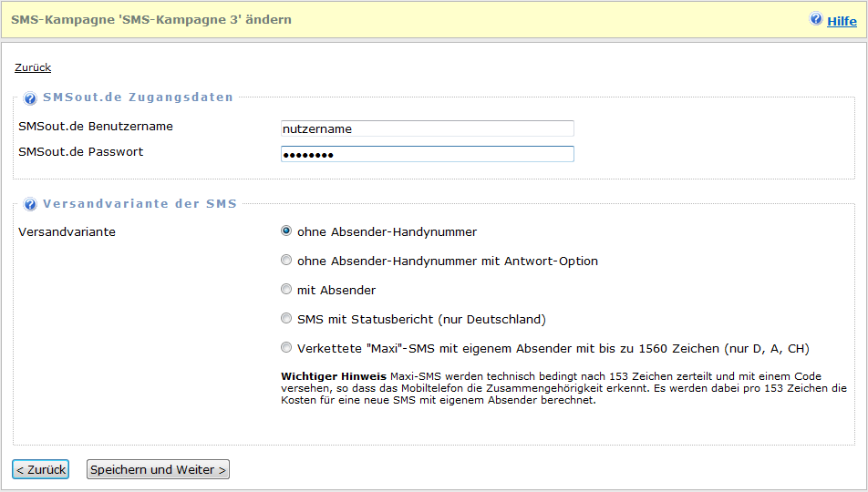Click the 'Versandvariante der SMS' section heading
868x492 pixels.
pyautogui.click(x=139, y=204)
